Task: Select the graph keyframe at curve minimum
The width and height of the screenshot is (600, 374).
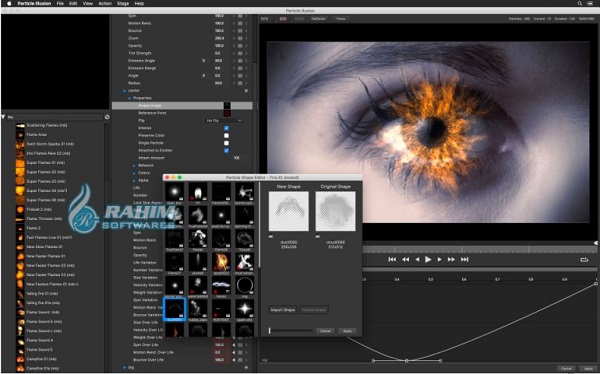Action: 407,361
